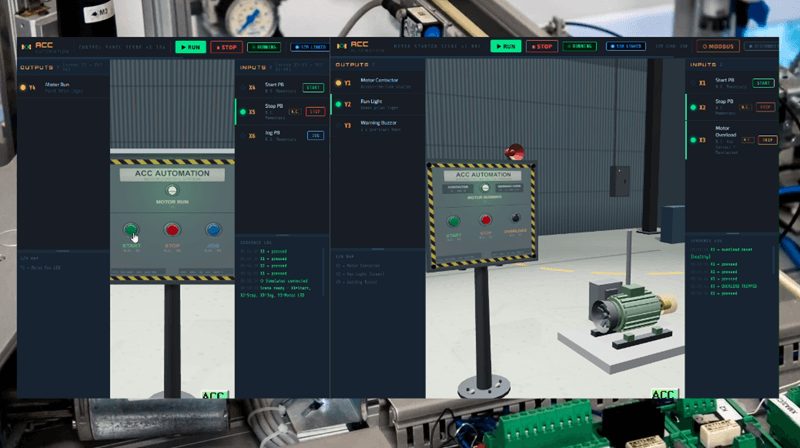Viewport: 800px width, 448px height.
Task: Click TRIP button for X3 Motor Overload
Action: click(767, 140)
